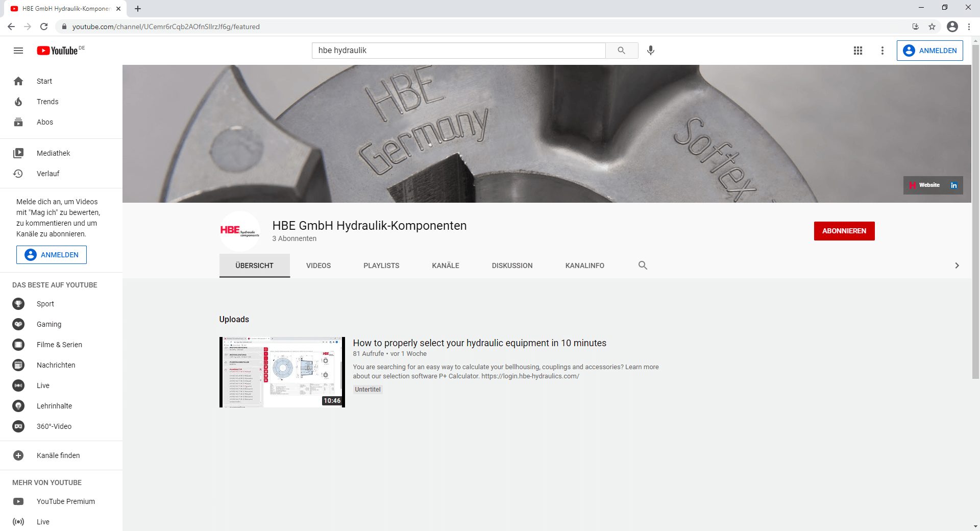Click the search magnifier button
980x531 pixels.
pyautogui.click(x=621, y=51)
